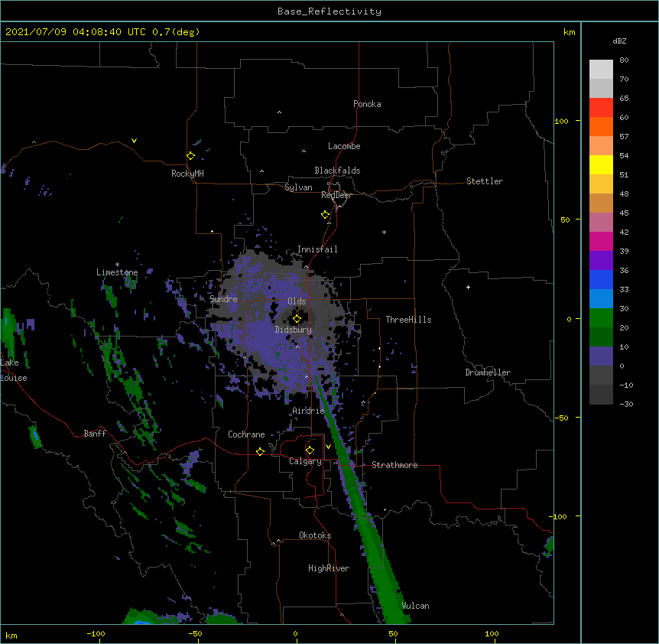Click the yellow diamond marker above Calgary label
This screenshot has width=659, height=644.
pyautogui.click(x=310, y=450)
